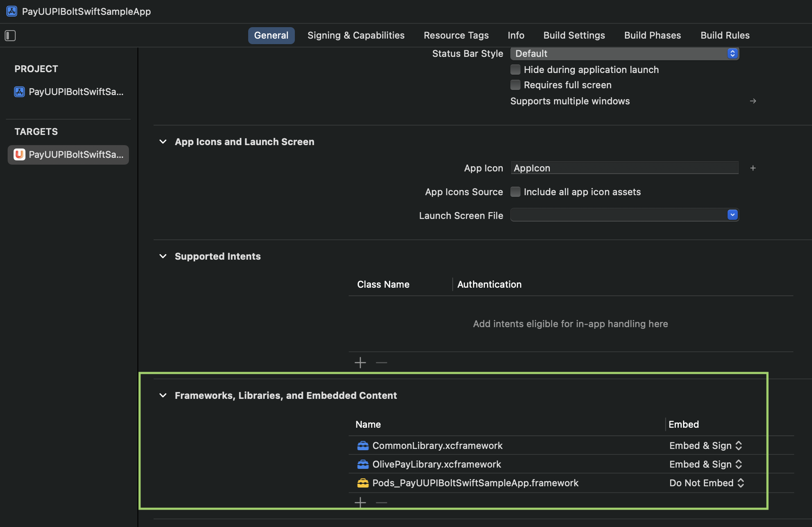Screen dimensions: 812x527
Task: Collapse App Icons and Launch Screen section
Action: click(x=163, y=142)
